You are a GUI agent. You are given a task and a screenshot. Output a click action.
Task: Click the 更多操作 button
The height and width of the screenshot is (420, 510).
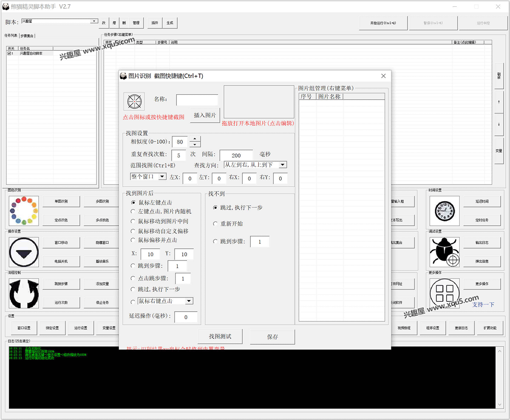click(482, 284)
